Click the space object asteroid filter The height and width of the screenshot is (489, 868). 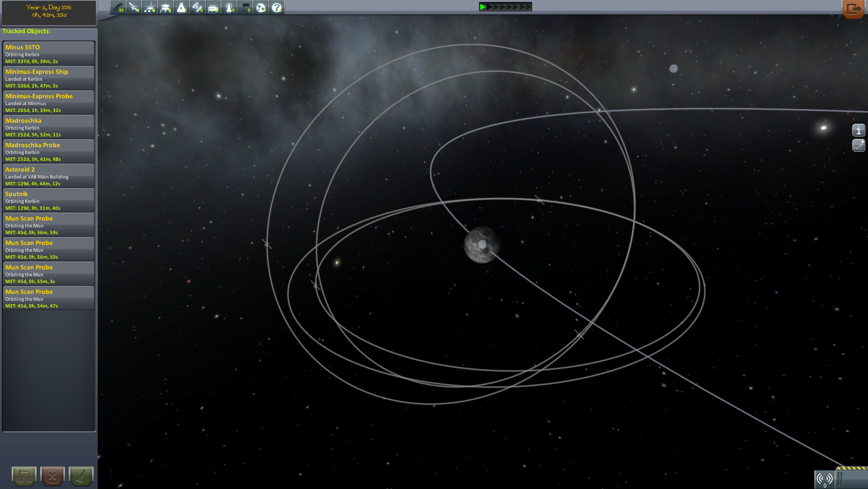click(x=261, y=7)
